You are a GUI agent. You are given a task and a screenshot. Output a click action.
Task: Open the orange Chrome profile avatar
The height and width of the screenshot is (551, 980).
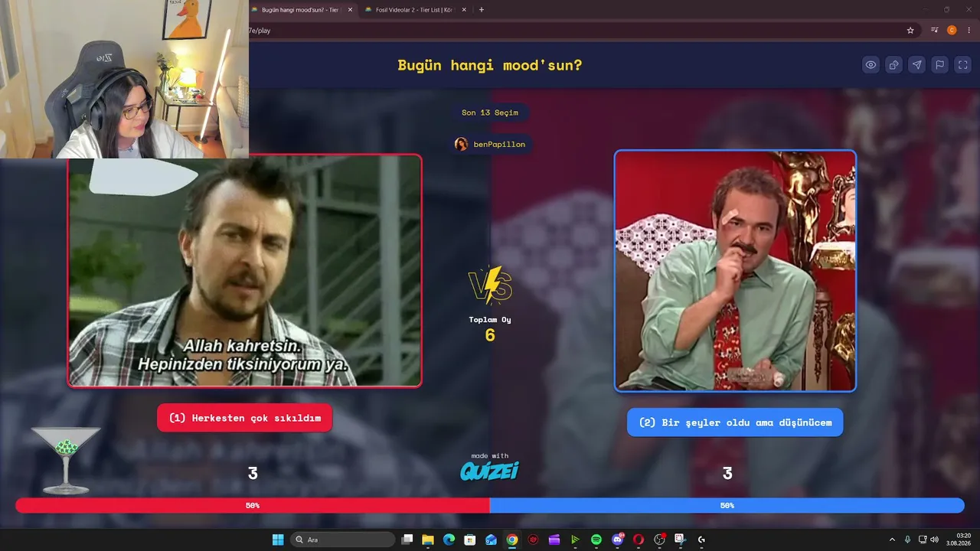click(952, 31)
